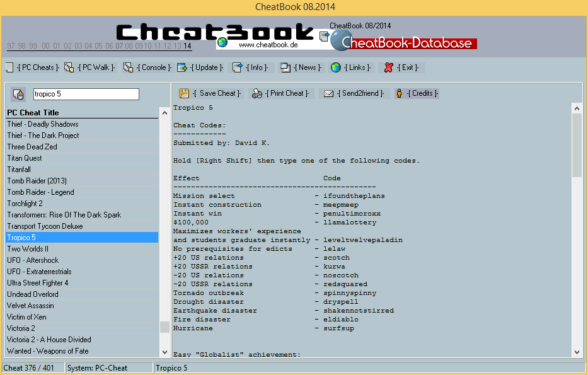Select Transport Tycoon Deluxe in the list
Screen dimensions: 588x375
(x=83, y=226)
